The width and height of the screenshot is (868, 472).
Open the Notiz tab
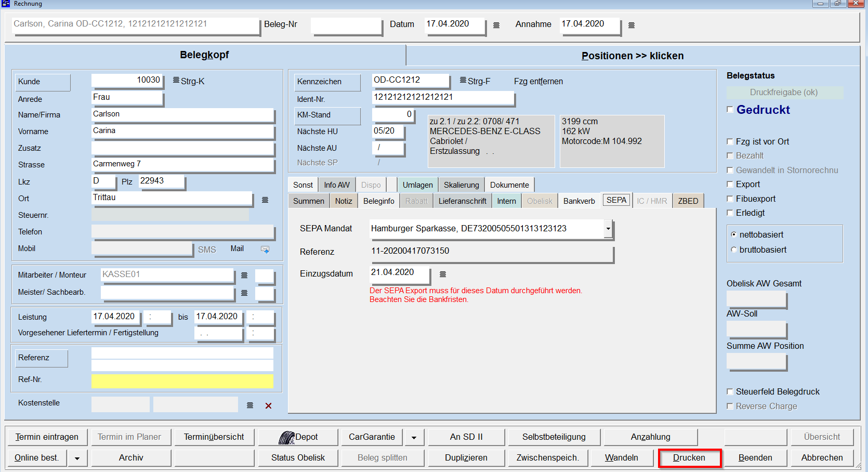point(344,201)
